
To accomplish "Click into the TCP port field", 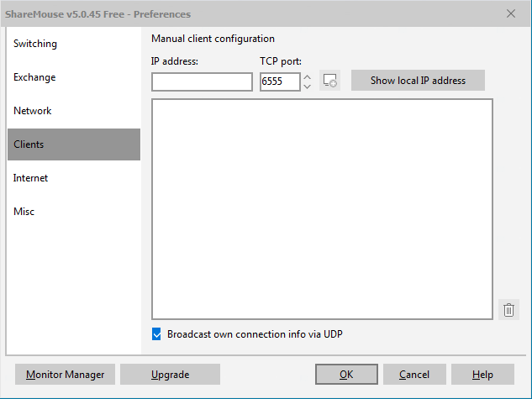I will [280, 81].
